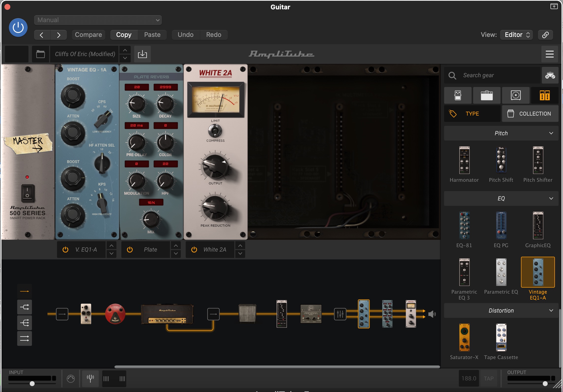Click the Search gear field

point(492,75)
